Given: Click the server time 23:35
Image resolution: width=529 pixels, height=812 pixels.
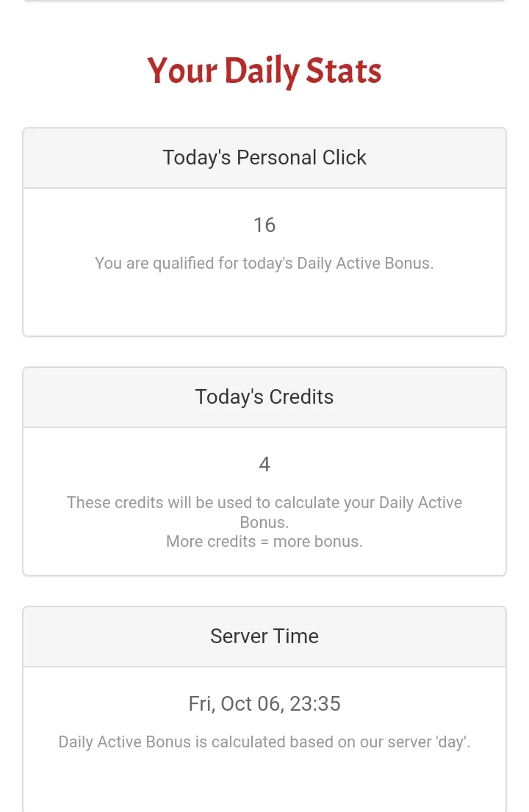Looking at the screenshot, I should (315, 704).
